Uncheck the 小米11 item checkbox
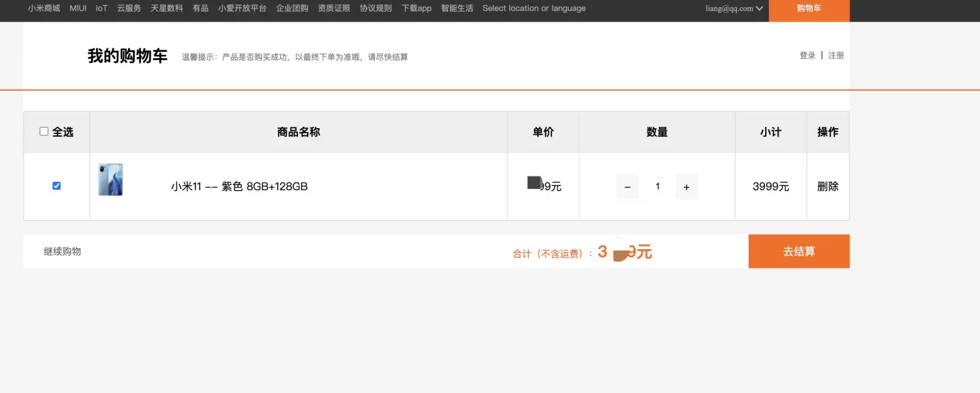The width and height of the screenshot is (980, 393). click(x=56, y=186)
